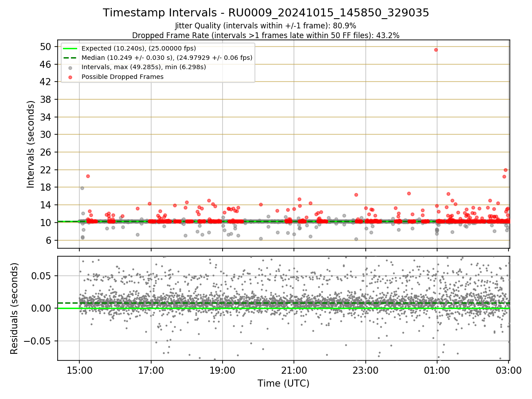Click y-axis tick label 46

tap(46, 64)
